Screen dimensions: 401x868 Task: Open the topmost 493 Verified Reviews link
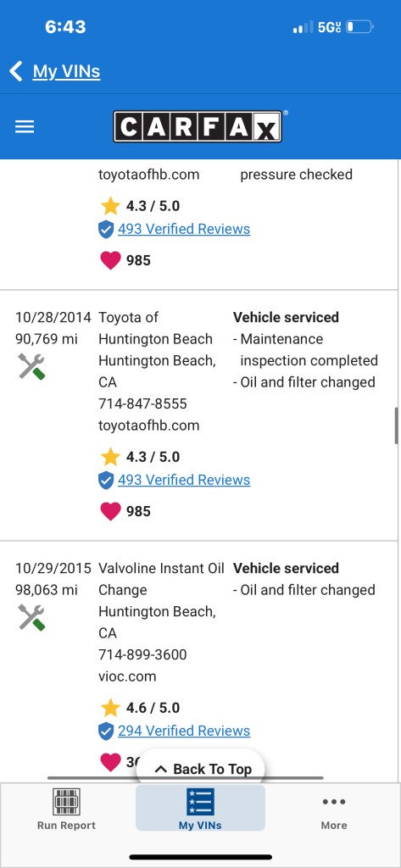pos(184,229)
